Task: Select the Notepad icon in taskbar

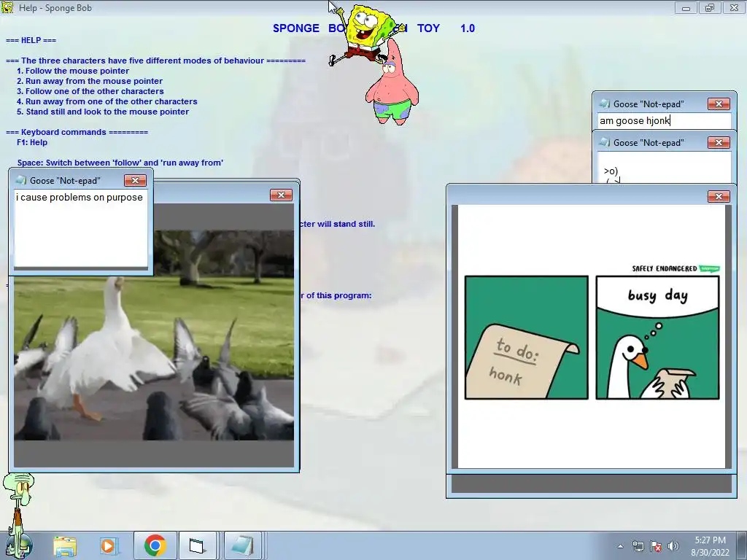Action: 243,545
